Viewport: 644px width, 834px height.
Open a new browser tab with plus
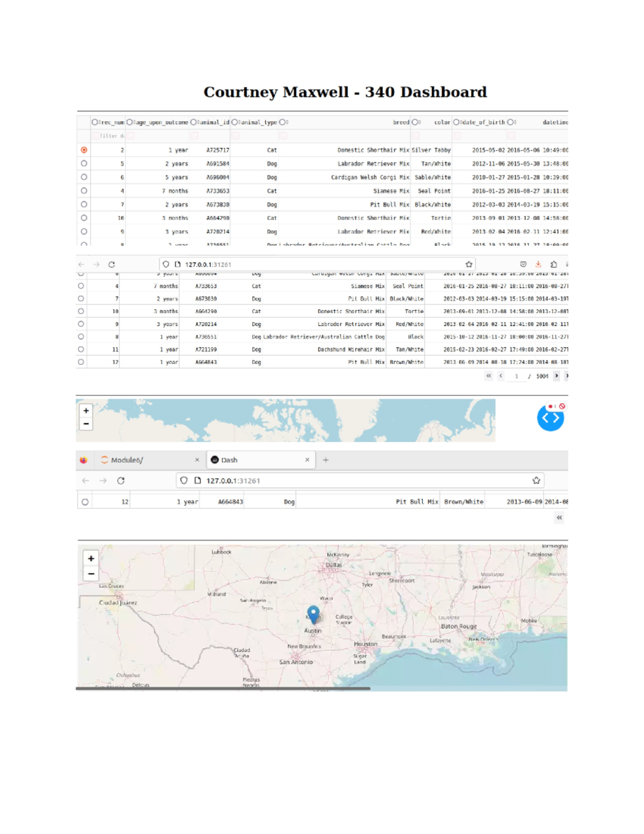pos(326,460)
